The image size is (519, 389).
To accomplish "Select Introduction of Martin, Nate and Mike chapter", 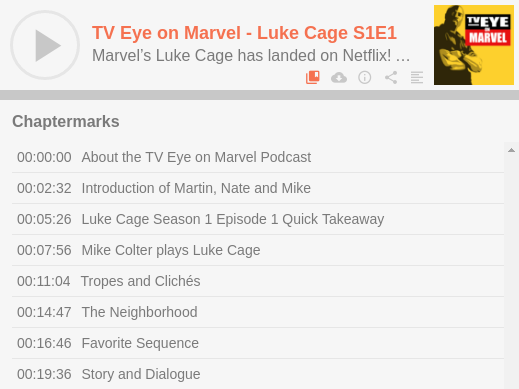I will (258, 188).
